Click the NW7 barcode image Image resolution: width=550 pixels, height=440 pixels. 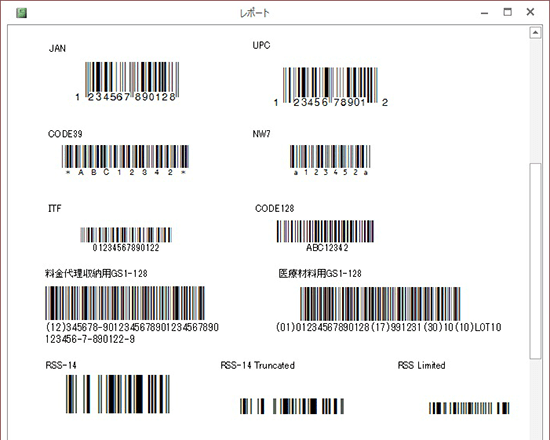click(x=330, y=160)
